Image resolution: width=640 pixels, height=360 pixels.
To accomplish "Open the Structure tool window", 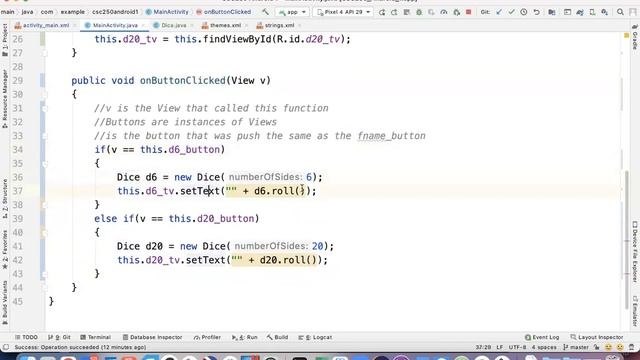I will [x=5, y=198].
